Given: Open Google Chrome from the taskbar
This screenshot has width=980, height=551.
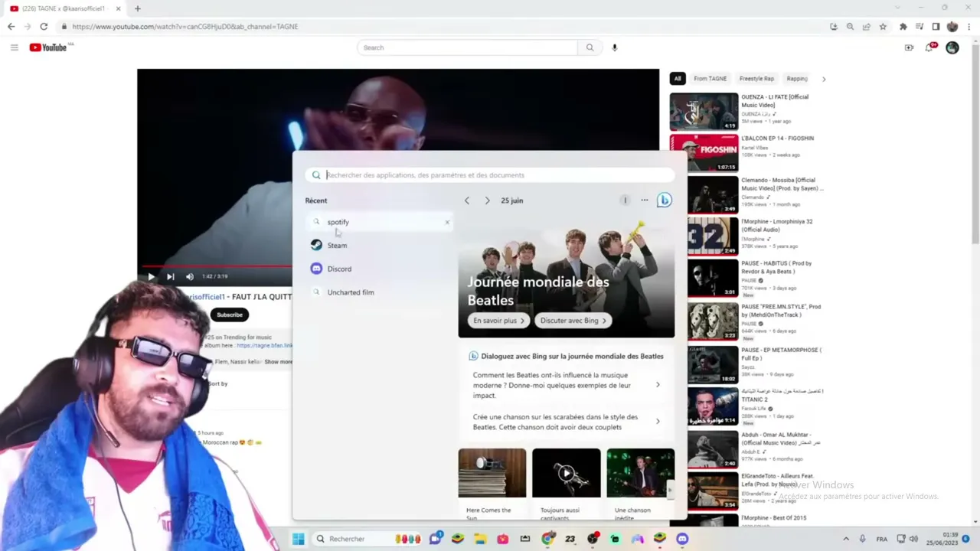Looking at the screenshot, I should pos(547,539).
